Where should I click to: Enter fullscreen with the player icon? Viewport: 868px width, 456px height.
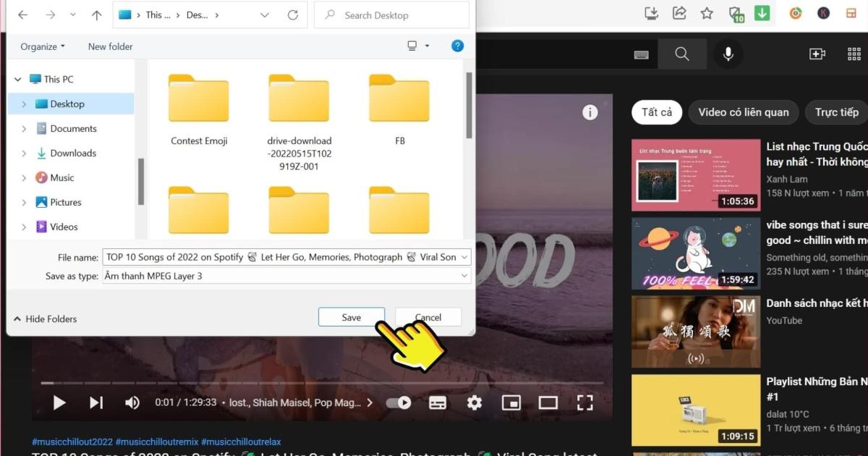point(584,402)
